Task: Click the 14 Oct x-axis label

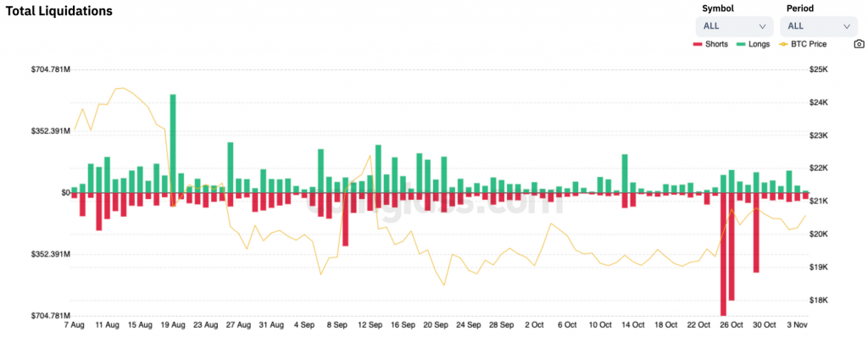Action: [632, 325]
